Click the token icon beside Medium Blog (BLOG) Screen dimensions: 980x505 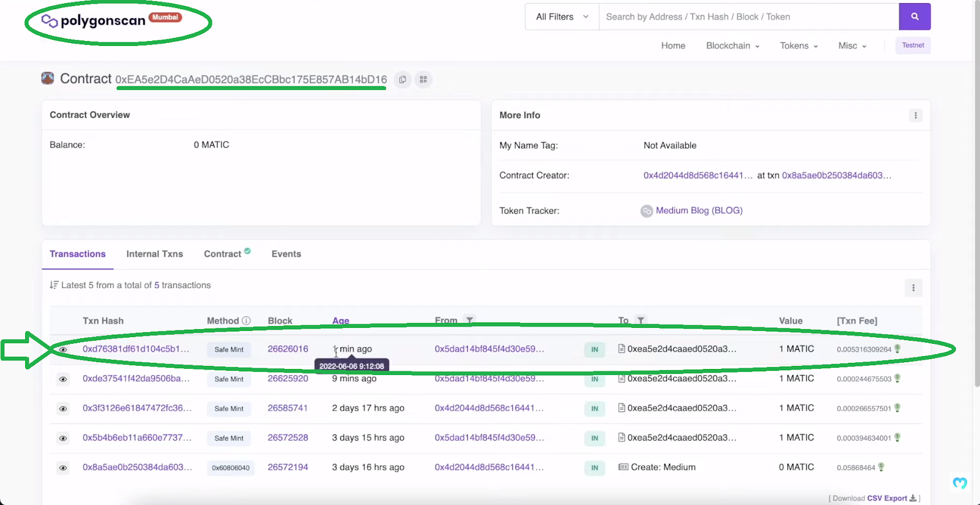click(647, 211)
